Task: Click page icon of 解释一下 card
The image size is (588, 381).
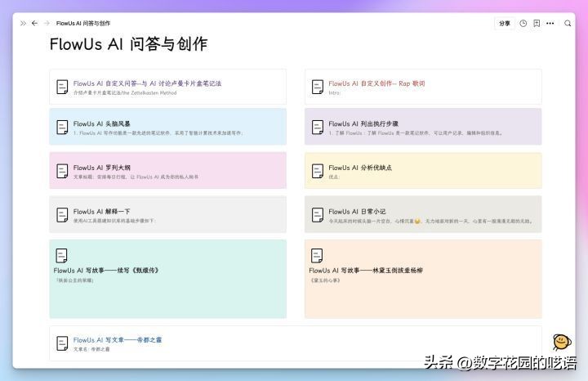Action: click(62, 215)
